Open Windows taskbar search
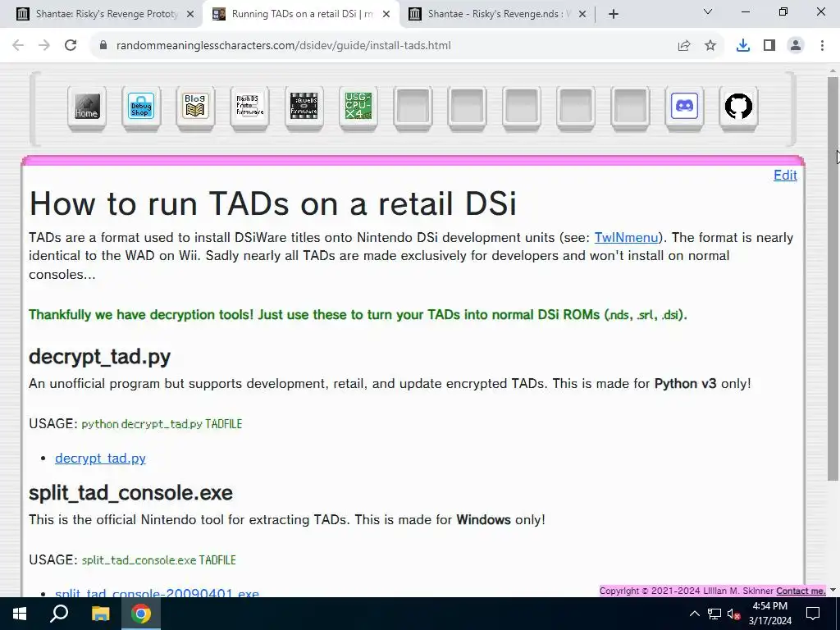This screenshot has height=630, width=840. coord(59,614)
